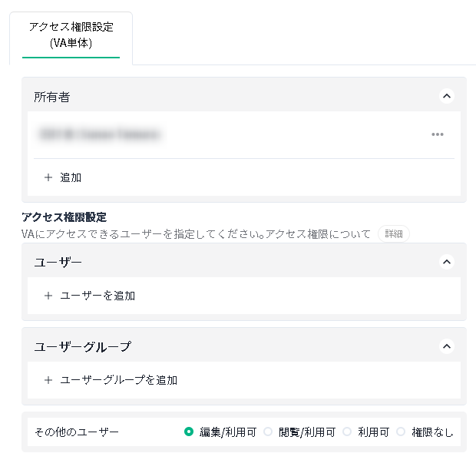
Task: Click 追加 to add an owner
Action: click(x=71, y=177)
